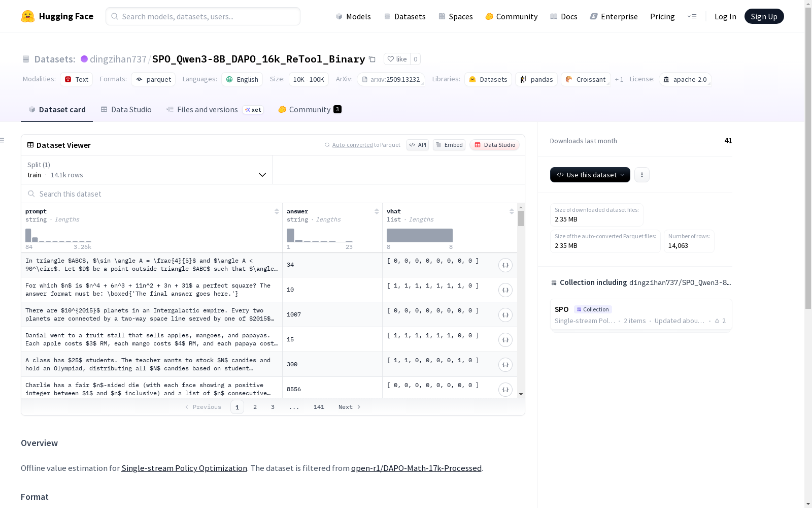Expand JSON for the answer 15 row
This screenshot has width=812, height=508.
click(505, 340)
